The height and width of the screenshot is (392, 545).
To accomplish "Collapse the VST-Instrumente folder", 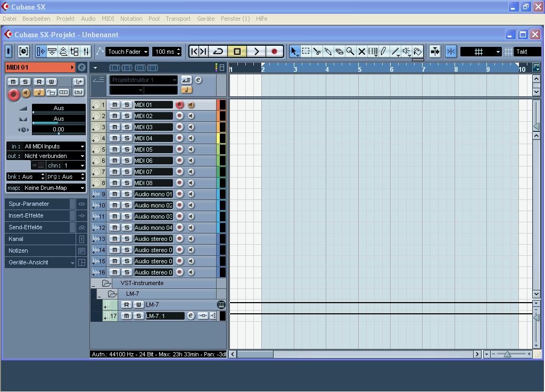I will click(94, 286).
